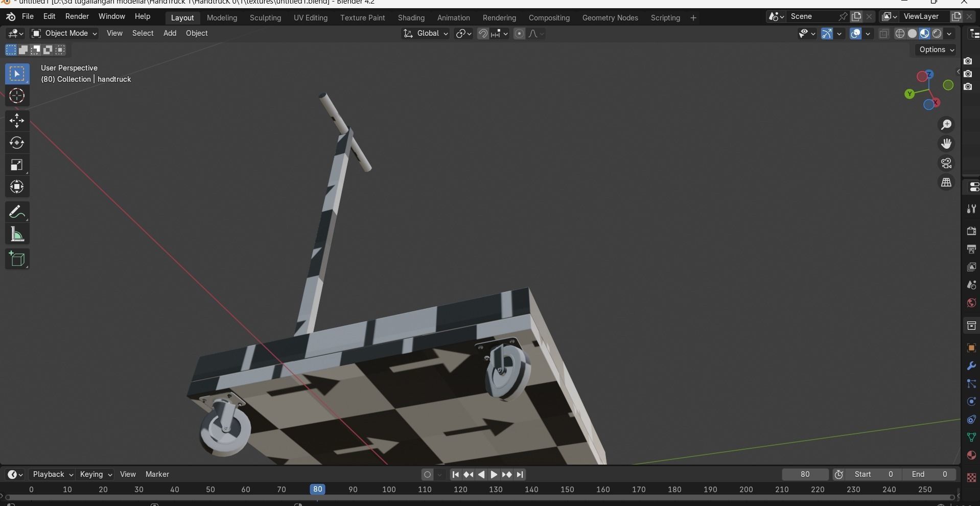Select the Scale tool
Screen dimensions: 980x506
(17, 165)
